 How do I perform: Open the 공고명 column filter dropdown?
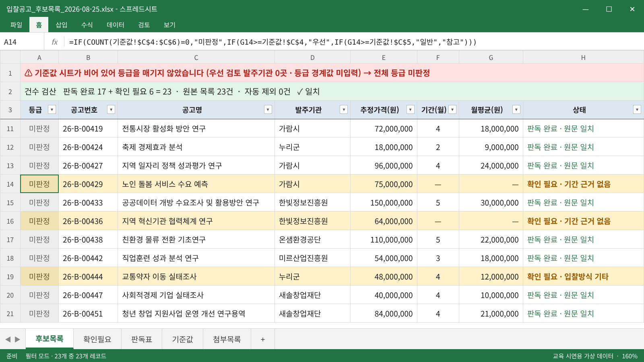click(268, 109)
